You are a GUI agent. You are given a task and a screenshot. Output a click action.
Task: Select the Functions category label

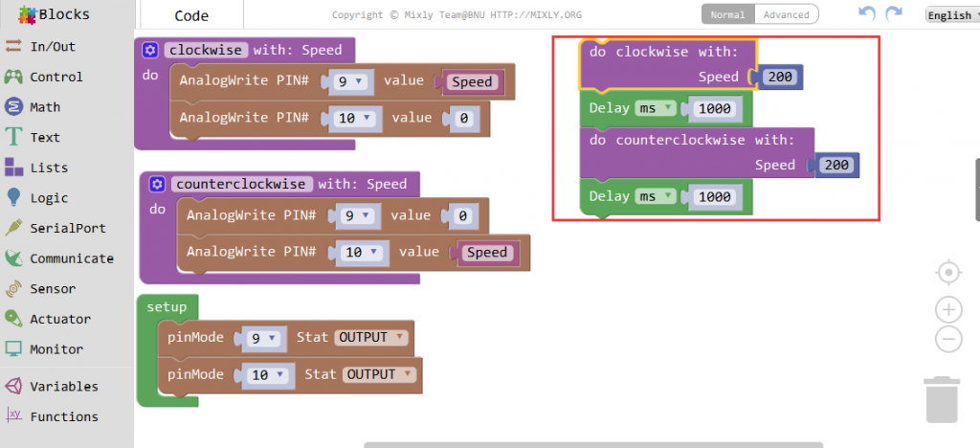[x=64, y=416]
